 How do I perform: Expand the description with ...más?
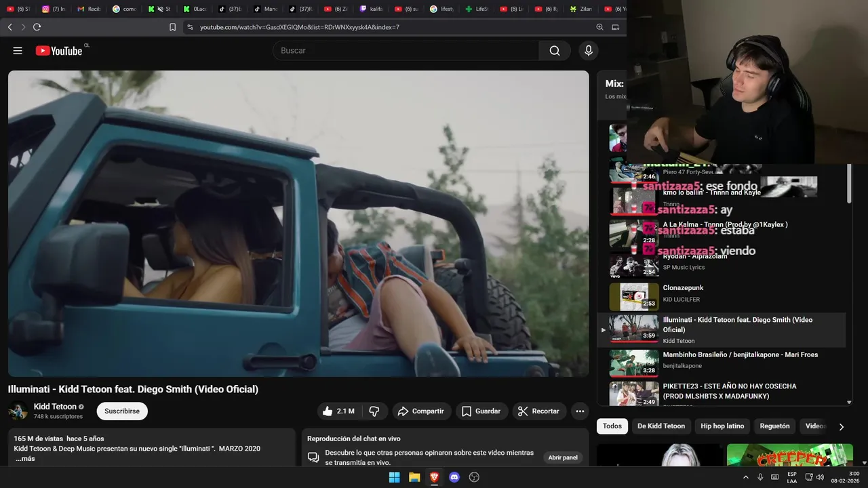(24, 459)
